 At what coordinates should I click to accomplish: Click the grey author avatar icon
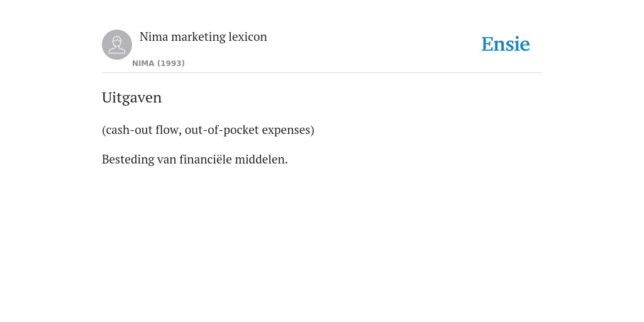(x=117, y=45)
